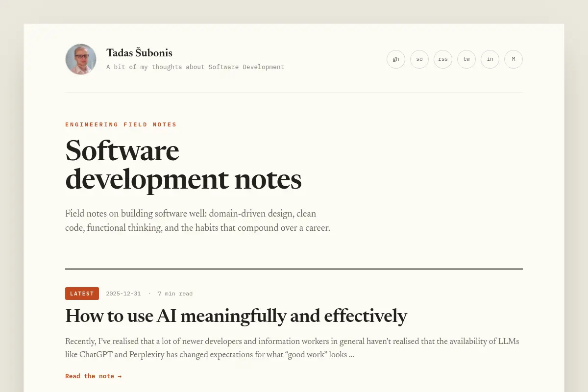The image size is (588, 392).
Task: Click the 'LATEST' badge
Action: (82, 294)
